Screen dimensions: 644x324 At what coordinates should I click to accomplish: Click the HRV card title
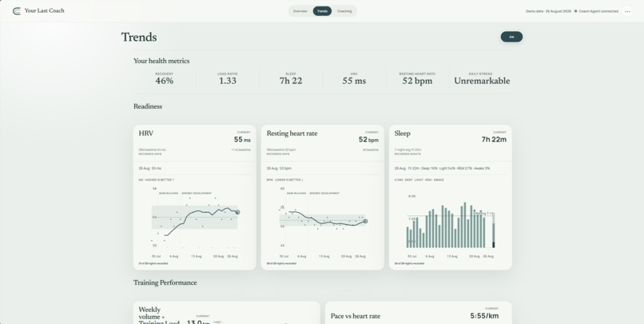pos(145,134)
